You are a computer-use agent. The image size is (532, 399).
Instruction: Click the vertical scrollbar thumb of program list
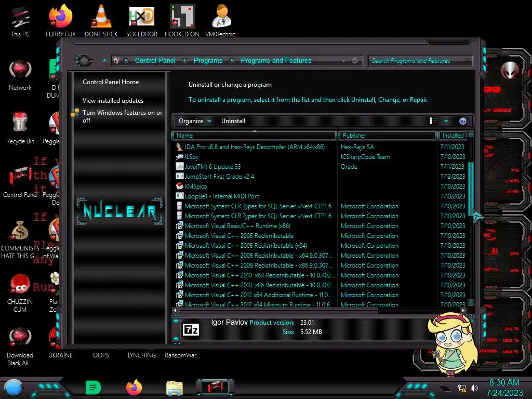[470, 188]
